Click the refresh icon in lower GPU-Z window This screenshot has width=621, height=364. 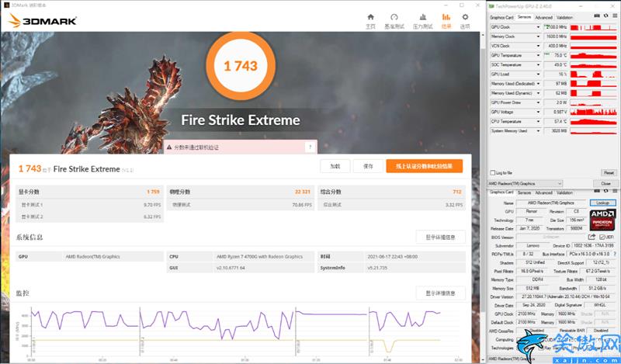click(x=606, y=191)
